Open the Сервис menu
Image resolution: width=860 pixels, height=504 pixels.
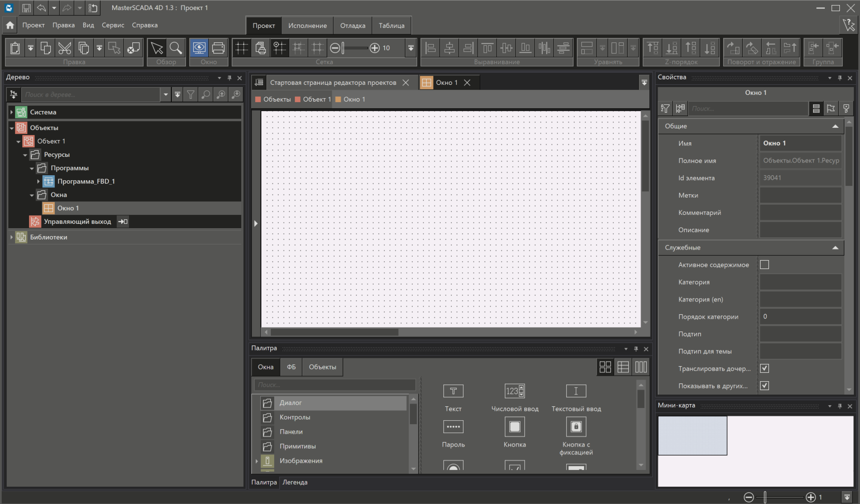coord(113,25)
